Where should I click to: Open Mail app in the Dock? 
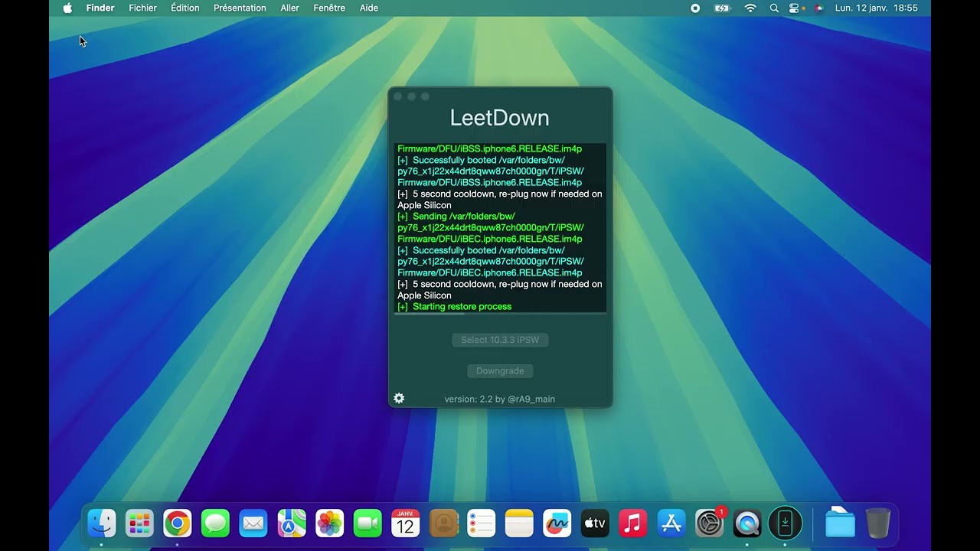[x=253, y=523]
